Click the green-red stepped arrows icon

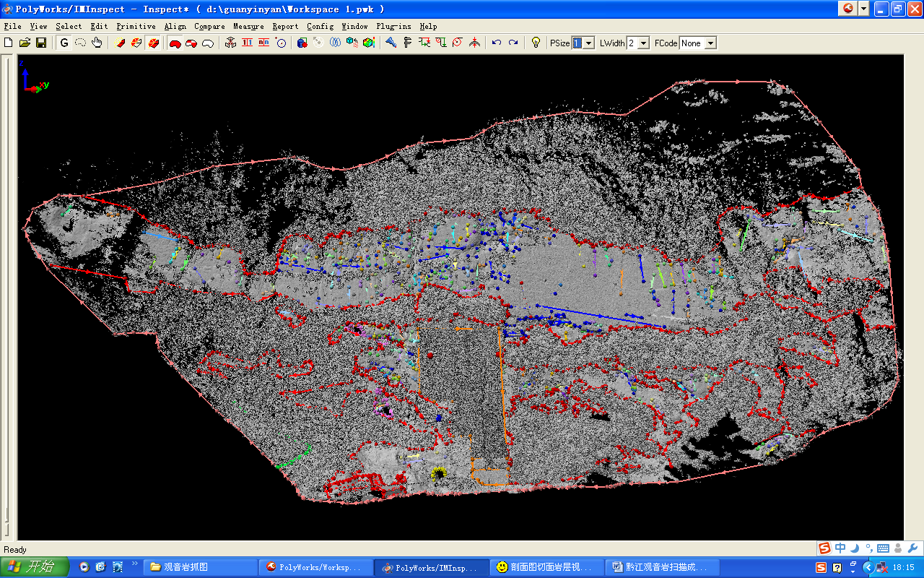[424, 43]
